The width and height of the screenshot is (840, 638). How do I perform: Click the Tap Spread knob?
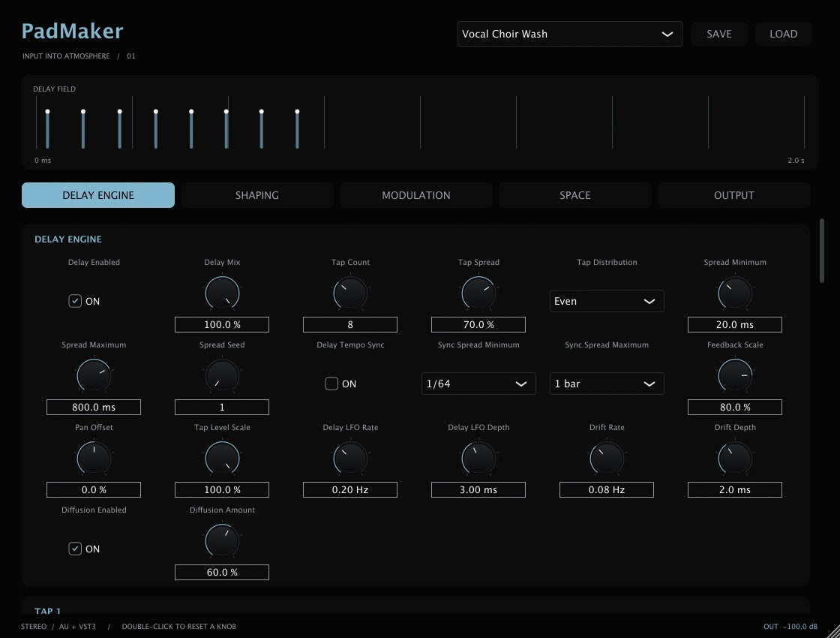pos(478,293)
